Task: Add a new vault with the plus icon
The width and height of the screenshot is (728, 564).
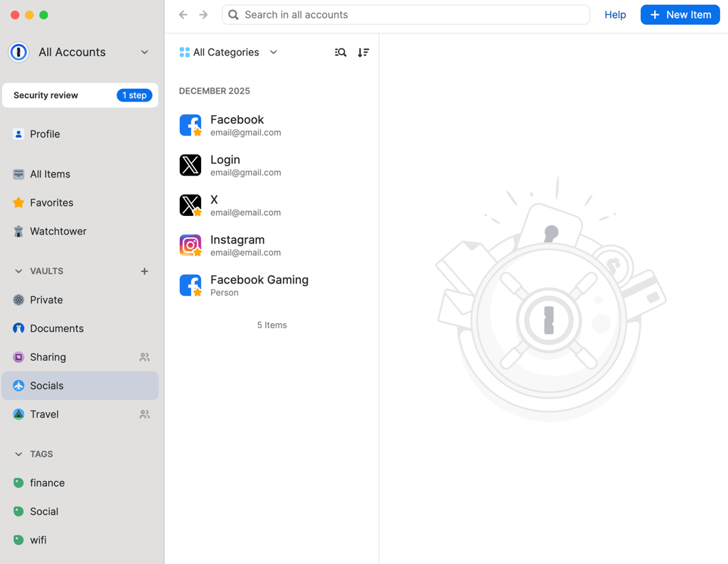Action: 144,271
